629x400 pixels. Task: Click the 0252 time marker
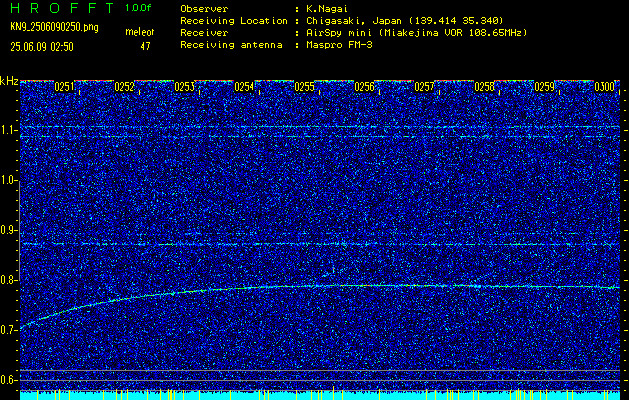tap(124, 87)
